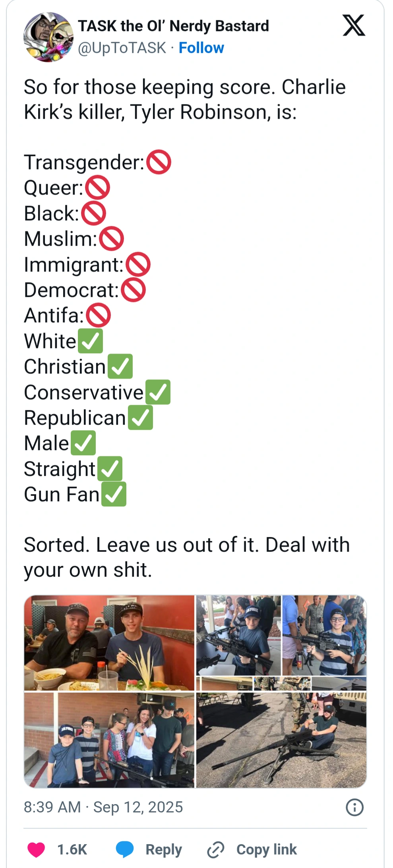Open the TASK the Ol' Nerdy Bastard name
The width and height of the screenshot is (393, 868).
coord(173,26)
